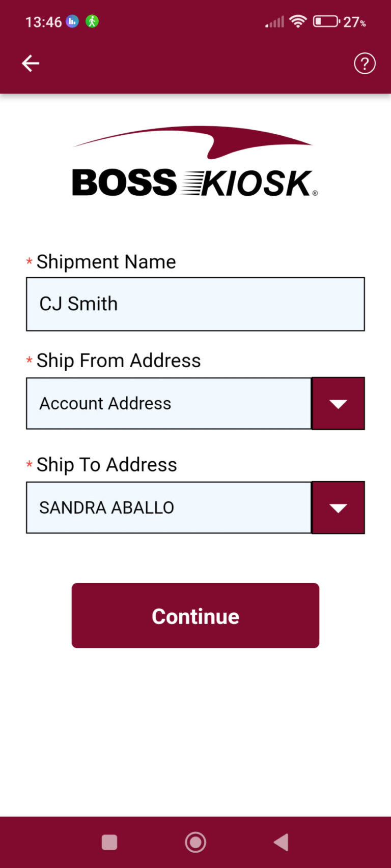Expand Ship From Address dropdown arrow

tap(338, 404)
